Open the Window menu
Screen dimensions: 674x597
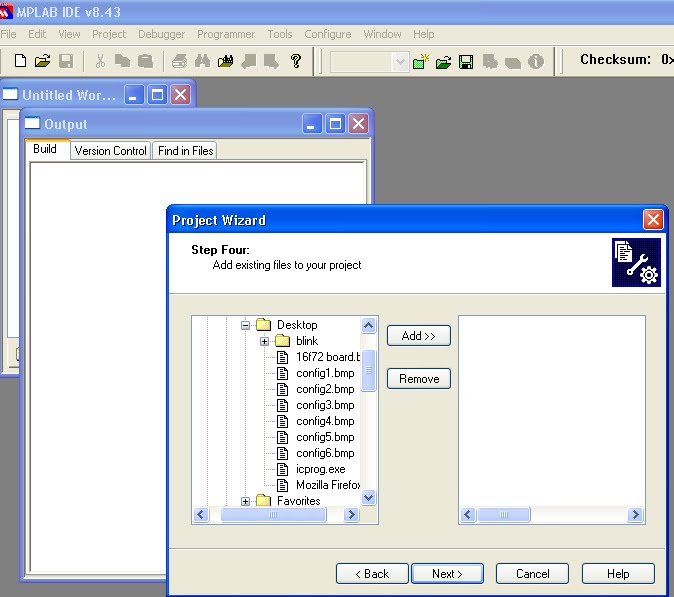pyautogui.click(x=382, y=34)
